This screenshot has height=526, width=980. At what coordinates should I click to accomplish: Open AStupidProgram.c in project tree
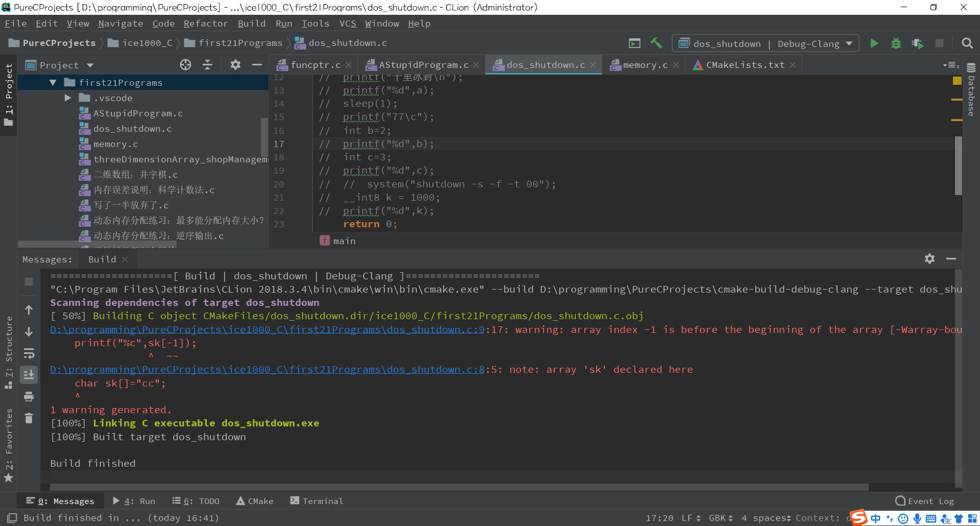point(138,113)
